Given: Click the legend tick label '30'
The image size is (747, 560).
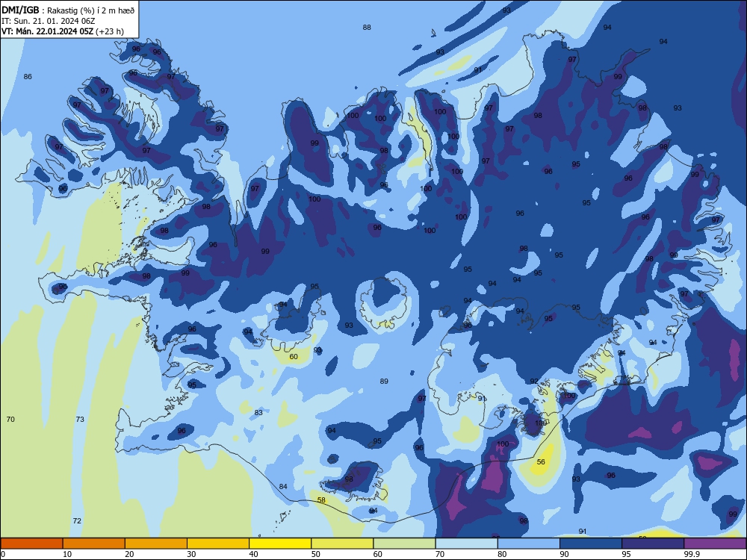Looking at the screenshot, I should click(x=191, y=554).
